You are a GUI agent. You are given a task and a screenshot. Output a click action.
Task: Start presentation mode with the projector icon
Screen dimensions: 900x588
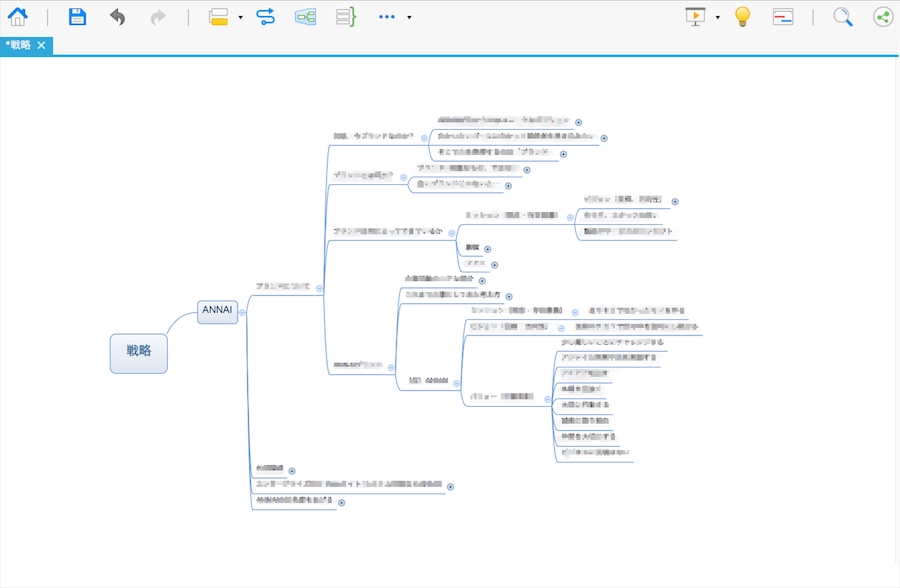[x=696, y=17]
